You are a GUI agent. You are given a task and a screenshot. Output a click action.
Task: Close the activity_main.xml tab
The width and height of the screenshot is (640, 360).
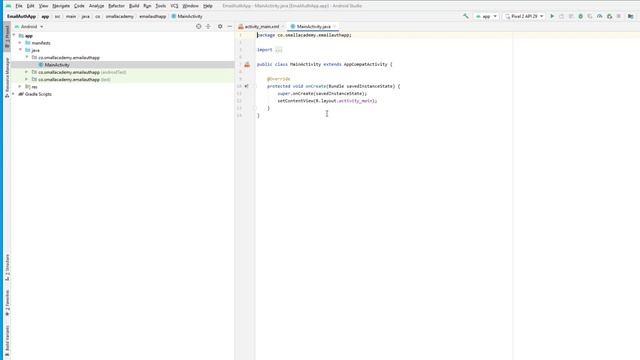coord(282,27)
